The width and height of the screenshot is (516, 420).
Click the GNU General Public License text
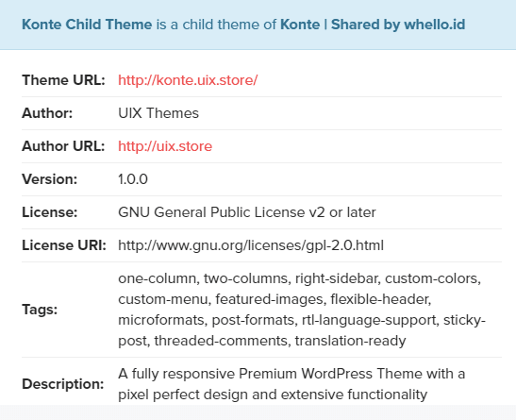[247, 212]
